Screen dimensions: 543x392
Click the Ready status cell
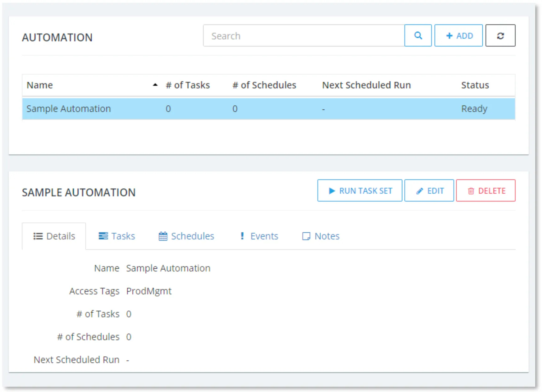point(474,109)
